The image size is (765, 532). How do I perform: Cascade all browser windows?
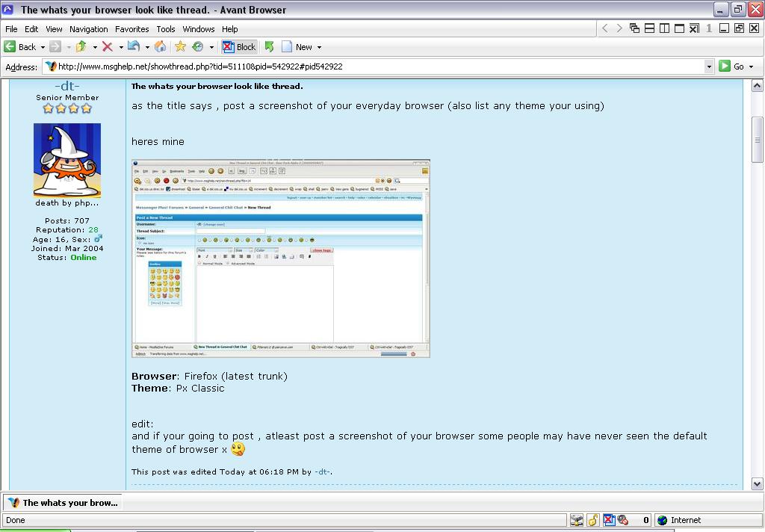(x=634, y=28)
